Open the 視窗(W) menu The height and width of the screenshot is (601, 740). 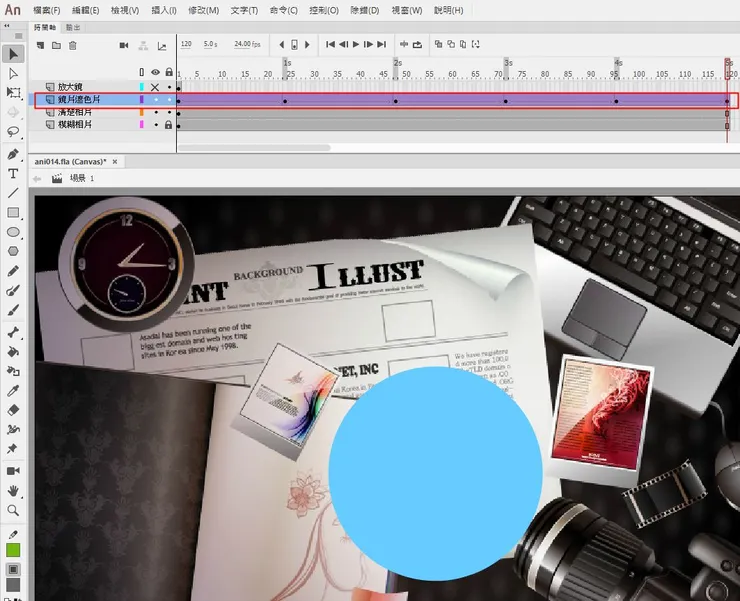(x=407, y=10)
